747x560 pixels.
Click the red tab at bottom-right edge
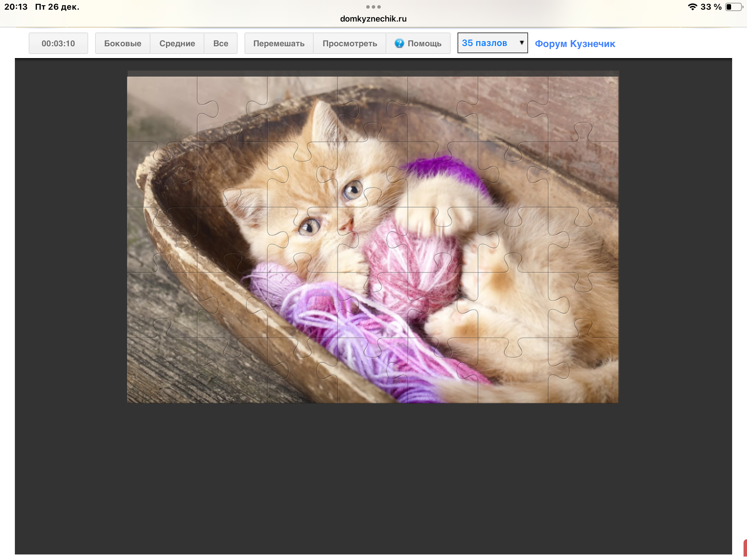tap(745, 548)
